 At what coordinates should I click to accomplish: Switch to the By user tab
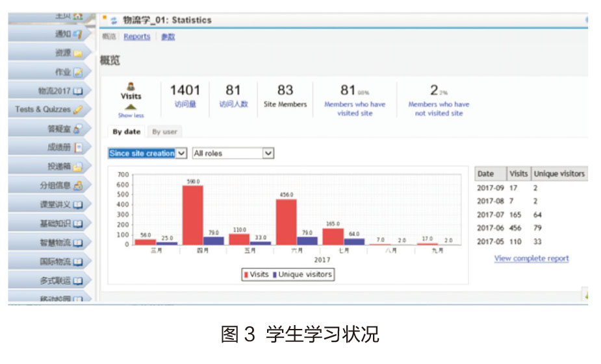[x=164, y=132]
